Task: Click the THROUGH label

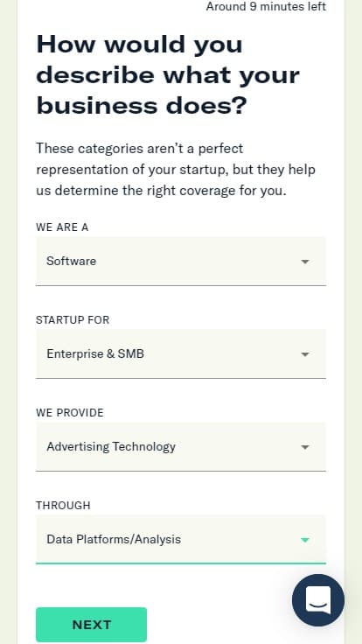Action: [63, 505]
